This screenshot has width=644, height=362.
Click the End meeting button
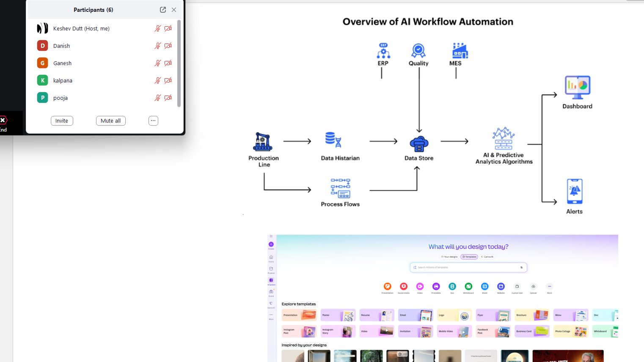[x=3, y=123]
